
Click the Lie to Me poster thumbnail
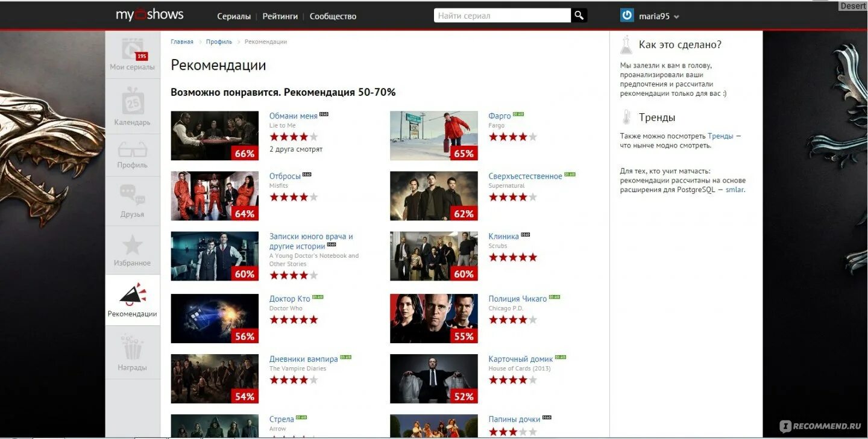coord(215,135)
